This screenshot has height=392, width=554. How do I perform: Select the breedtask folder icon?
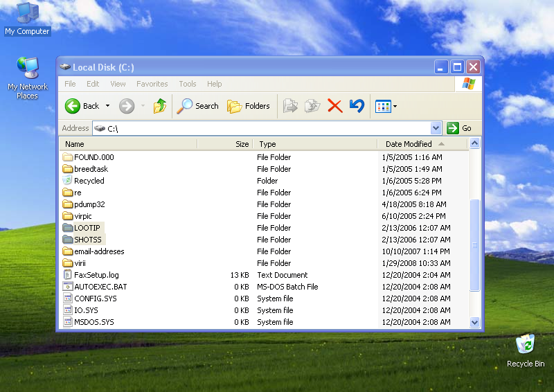pos(67,168)
